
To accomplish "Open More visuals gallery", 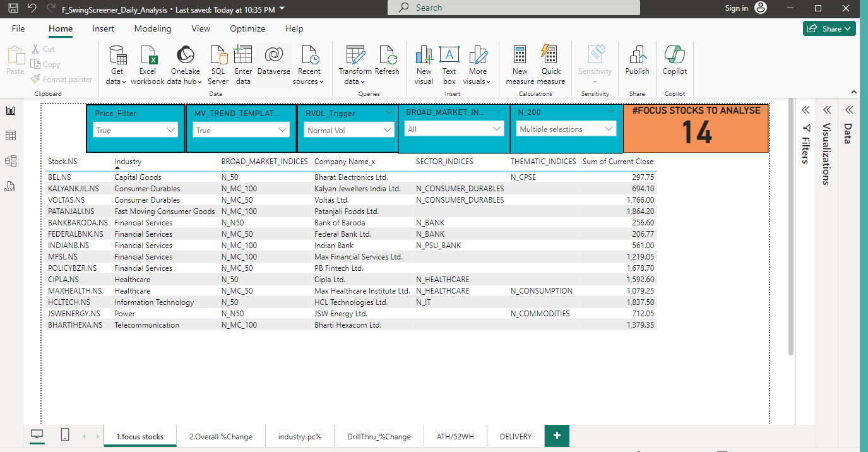I will click(478, 66).
